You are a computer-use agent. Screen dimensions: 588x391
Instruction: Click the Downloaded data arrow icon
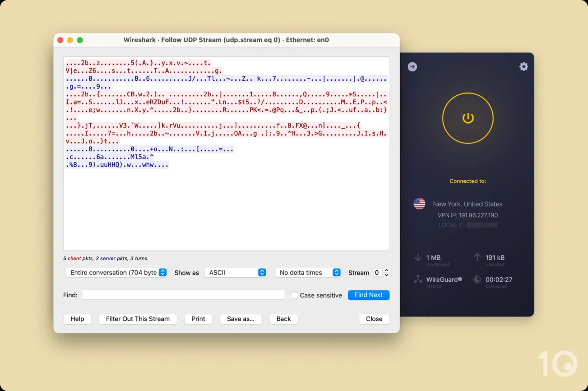[418, 258]
